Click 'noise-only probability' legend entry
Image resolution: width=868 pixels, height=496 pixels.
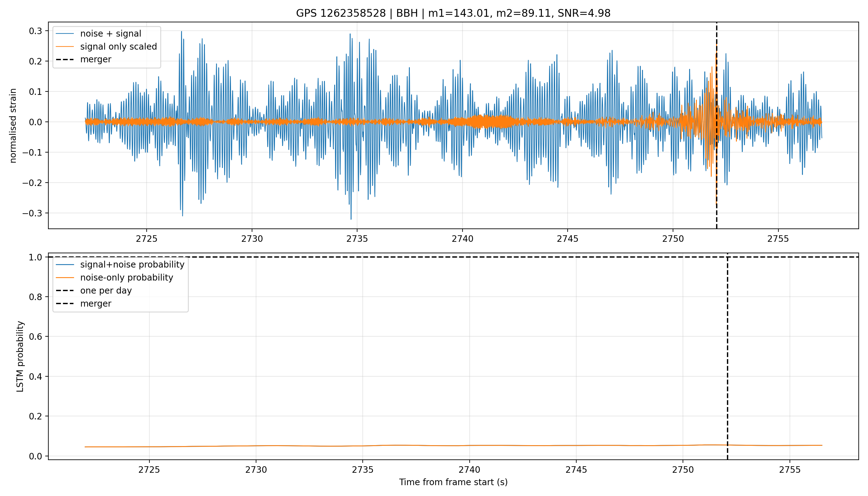coord(127,278)
